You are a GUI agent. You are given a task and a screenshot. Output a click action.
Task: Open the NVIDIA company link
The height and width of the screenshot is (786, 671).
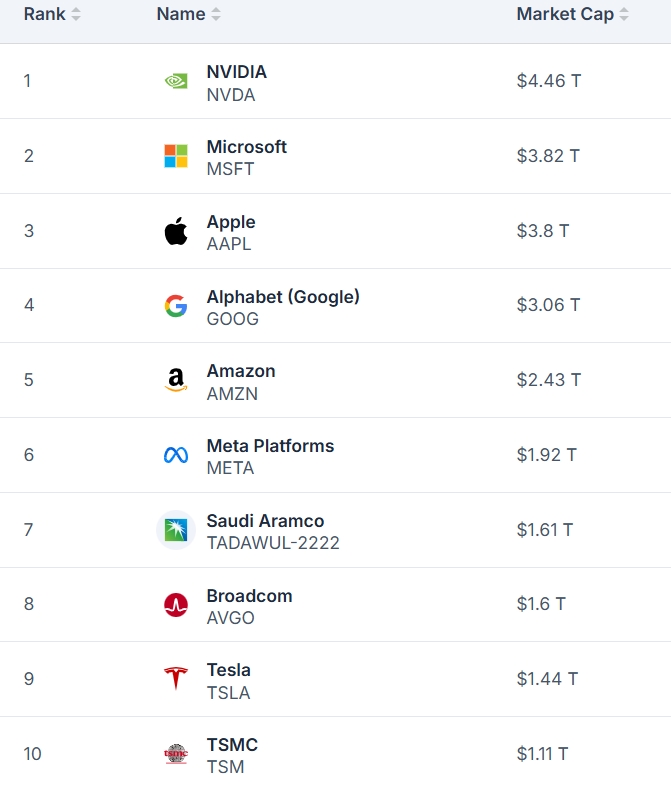[x=236, y=72]
